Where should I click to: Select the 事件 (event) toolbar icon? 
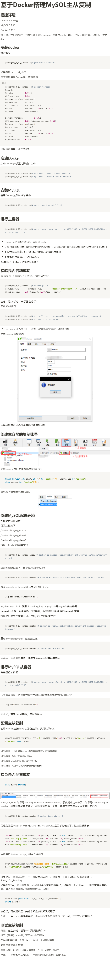pyautogui.click(x=57, y=443)
